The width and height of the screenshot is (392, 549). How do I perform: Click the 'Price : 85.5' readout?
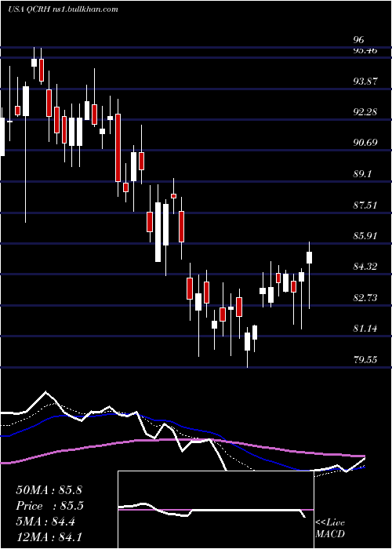pos(49,506)
